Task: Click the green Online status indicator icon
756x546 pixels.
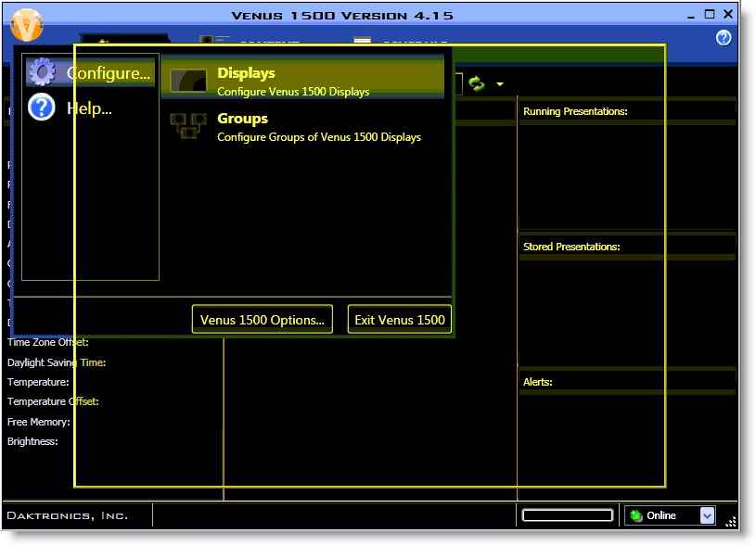Action: click(636, 515)
